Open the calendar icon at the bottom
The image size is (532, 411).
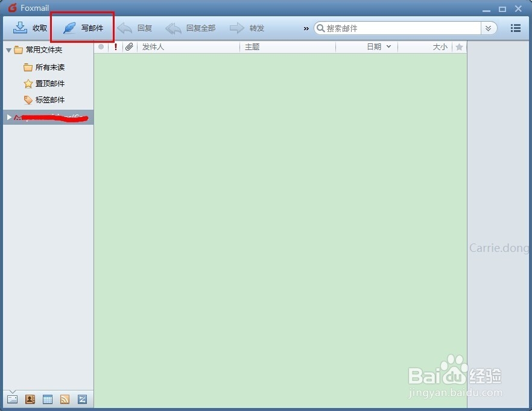click(47, 399)
